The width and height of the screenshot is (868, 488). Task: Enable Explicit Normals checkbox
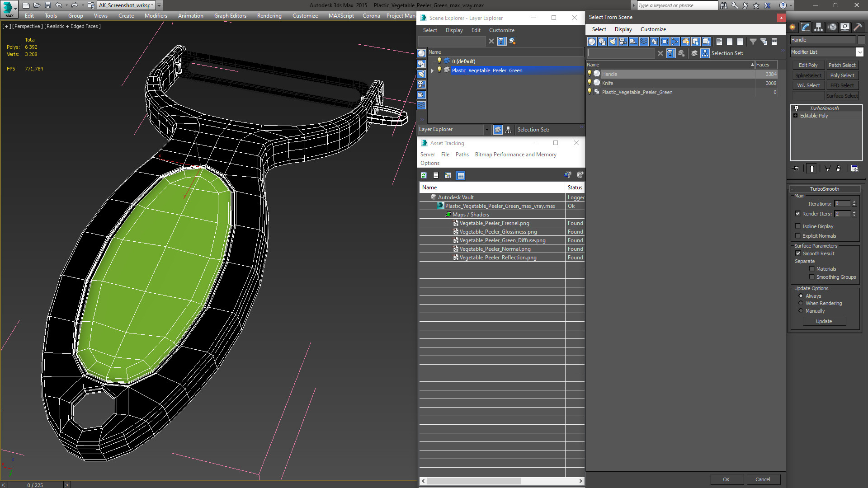tap(797, 236)
